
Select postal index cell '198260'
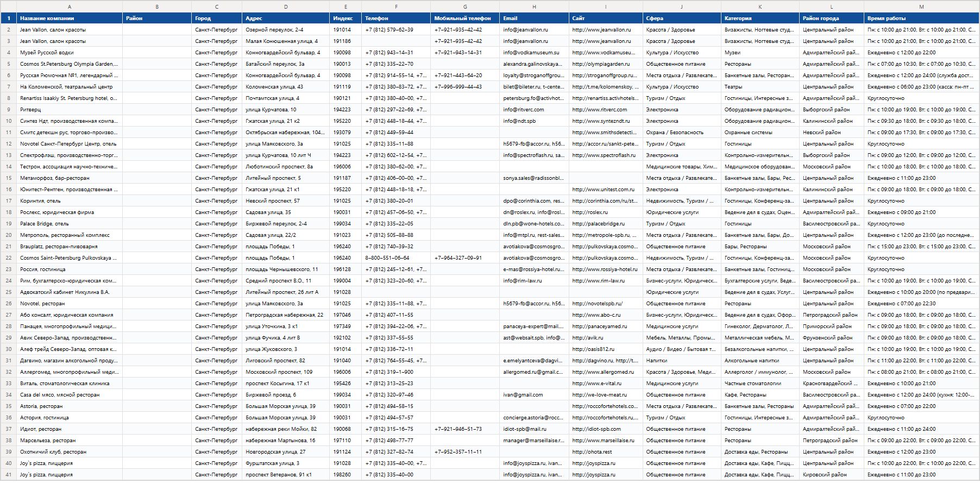click(345, 475)
